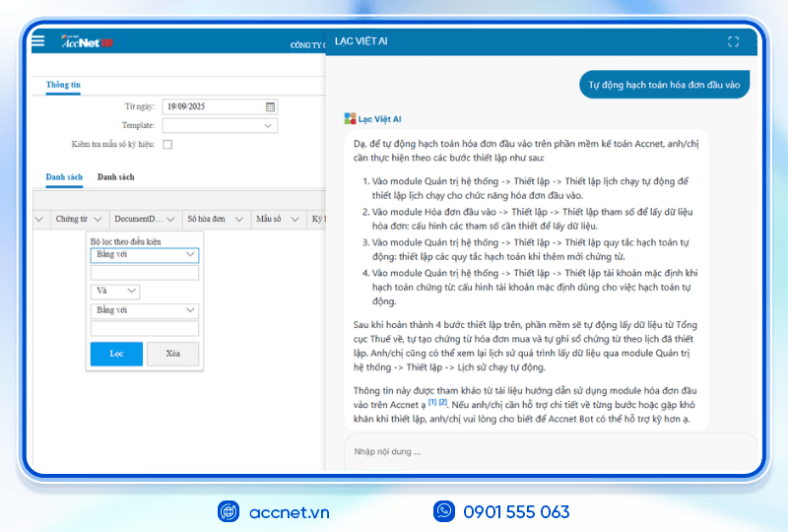Focus first filter value input box

point(144,273)
